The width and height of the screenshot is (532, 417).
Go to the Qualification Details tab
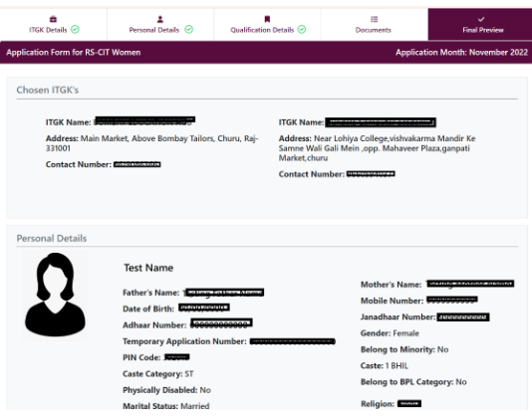point(267,25)
